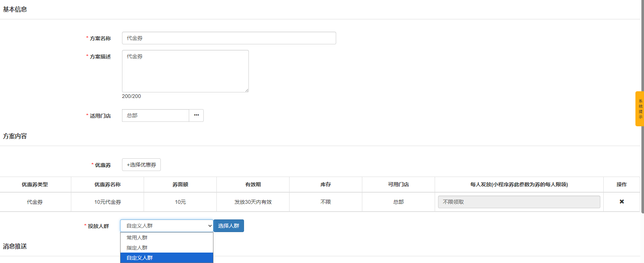Click the 适用门店 input showing 总部
The width and height of the screenshot is (644, 263).
[x=155, y=115]
